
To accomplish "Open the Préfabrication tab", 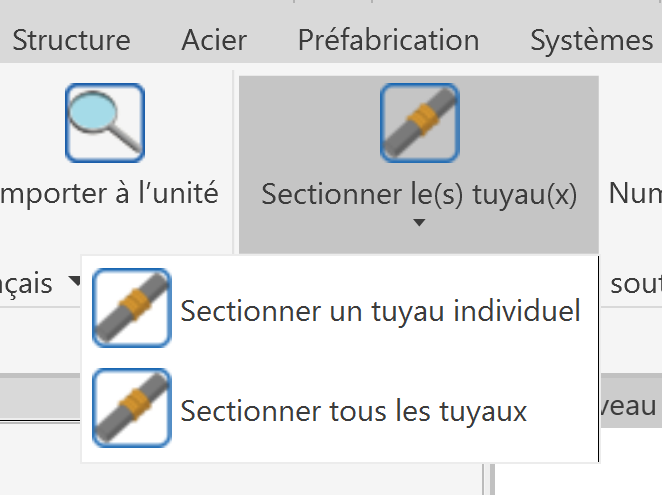I will [x=388, y=41].
